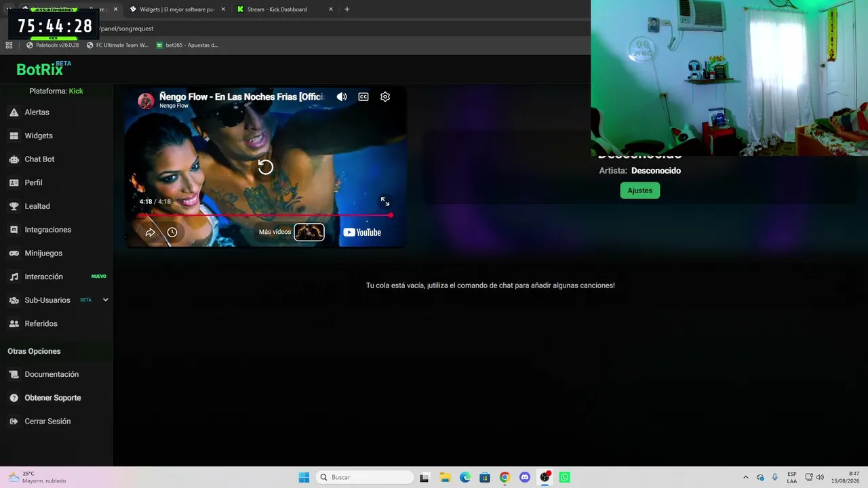Click the Ñengo Flow channel avatar
This screenshot has height=488, width=868.
146,101
